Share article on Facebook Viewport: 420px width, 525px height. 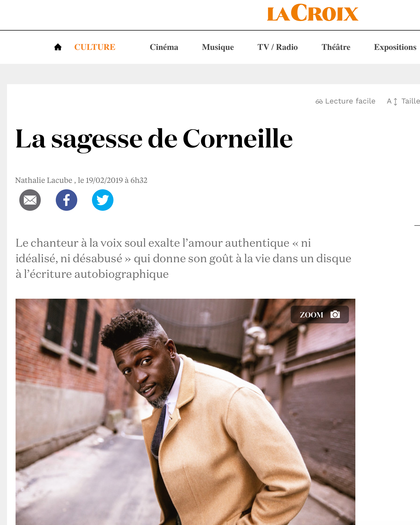coord(67,200)
